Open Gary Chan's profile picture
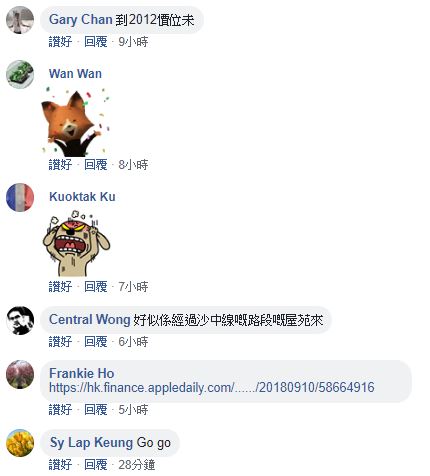430x476 pixels. [x=20, y=20]
